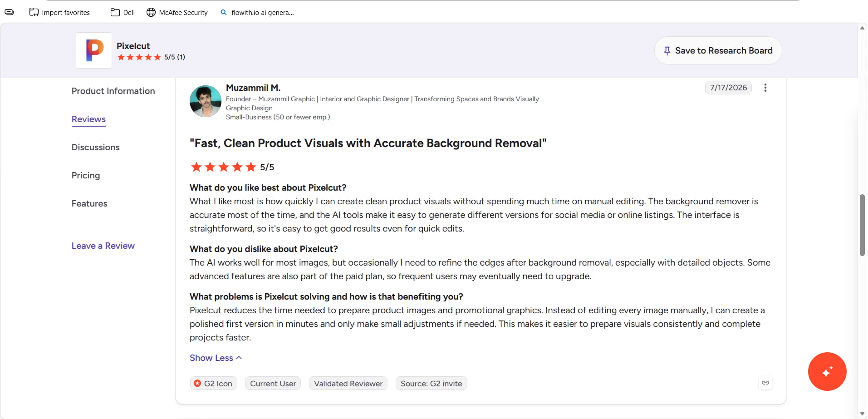Copy the review link icon
The width and height of the screenshot is (868, 419).
pyautogui.click(x=765, y=383)
